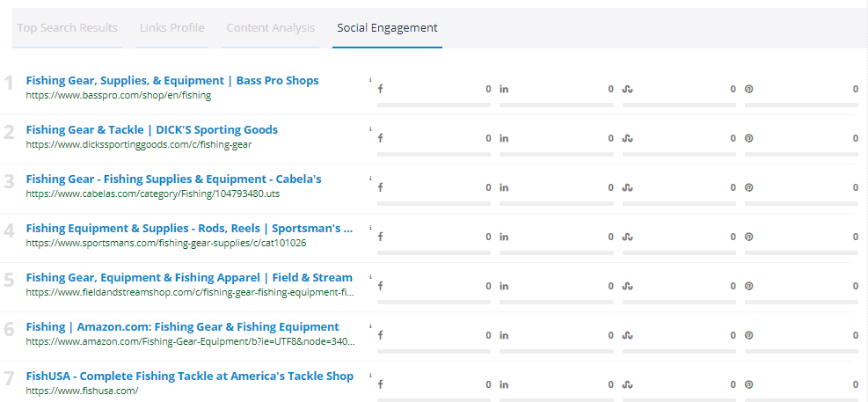The image size is (868, 402).
Task: Click the bassprо.com/shop/en/fishing URL text
Action: tap(119, 95)
